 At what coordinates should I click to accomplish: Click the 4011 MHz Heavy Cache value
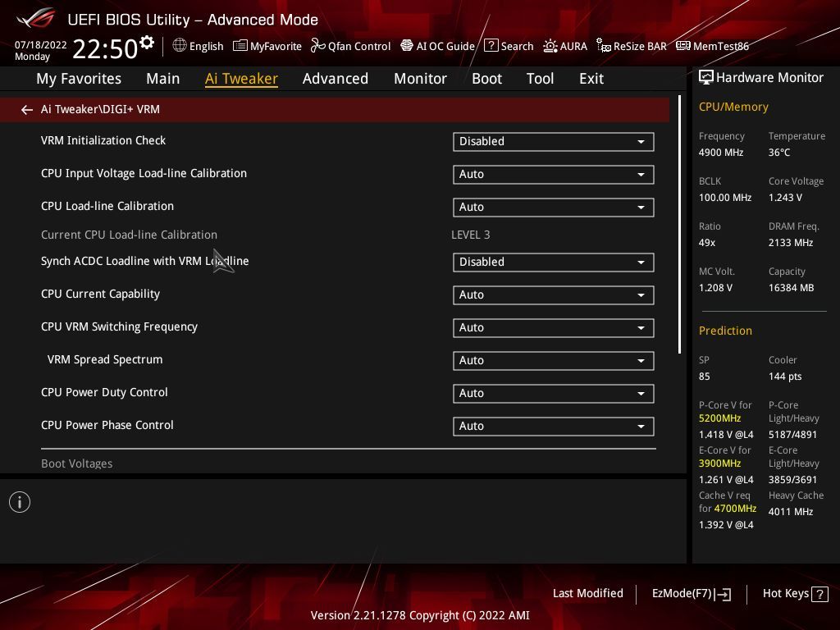tap(790, 512)
